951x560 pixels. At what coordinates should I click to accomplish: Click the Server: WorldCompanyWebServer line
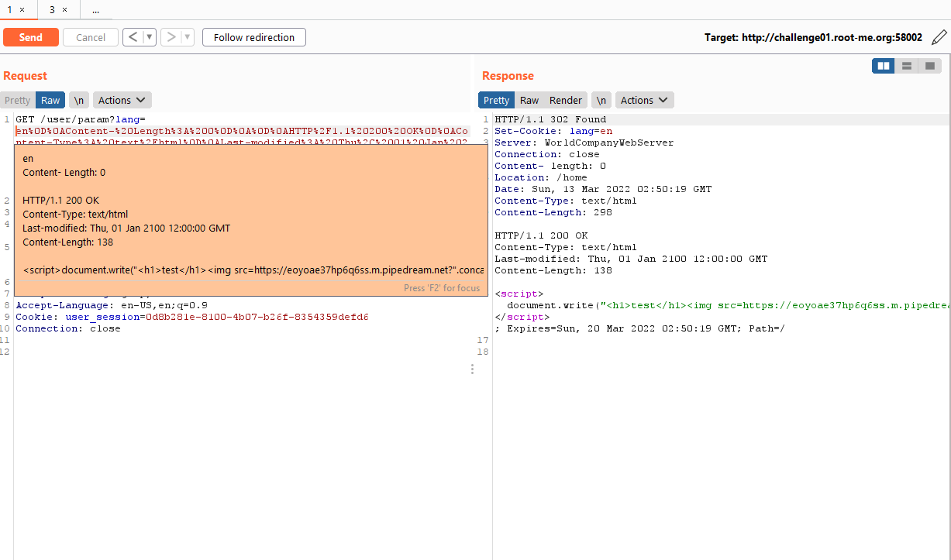coord(584,143)
